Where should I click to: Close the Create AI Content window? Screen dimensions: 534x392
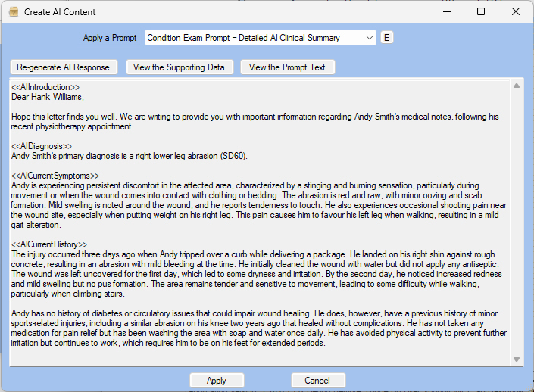516,12
